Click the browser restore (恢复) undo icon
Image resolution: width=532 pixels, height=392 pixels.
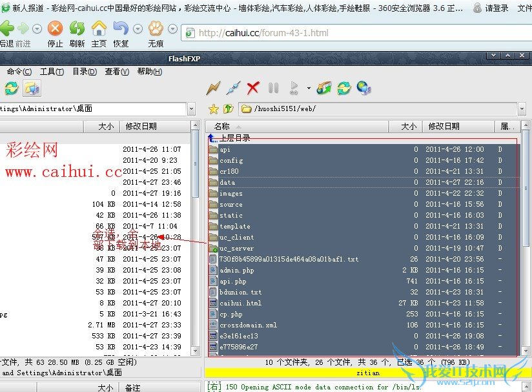pos(121,28)
